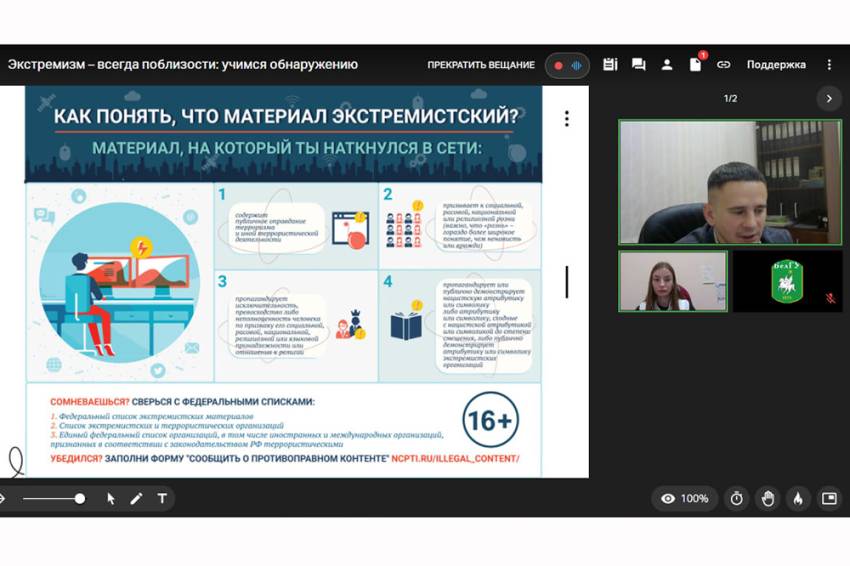Screen dimensions: 850x566
Task: Select the woman's video tile
Action: [673, 281]
